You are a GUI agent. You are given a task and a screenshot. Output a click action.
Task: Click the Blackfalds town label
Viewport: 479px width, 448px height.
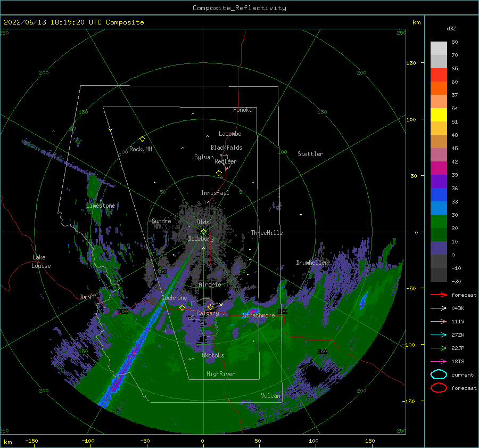(x=226, y=148)
